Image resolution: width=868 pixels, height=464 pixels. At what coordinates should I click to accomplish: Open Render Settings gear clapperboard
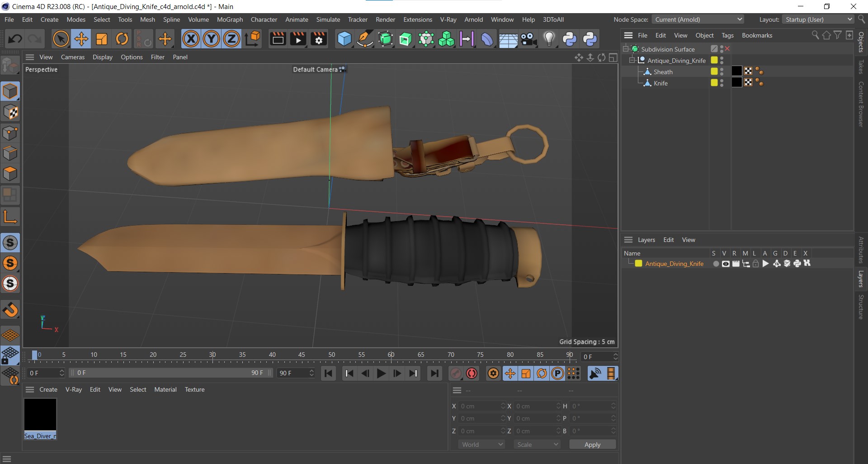click(319, 39)
